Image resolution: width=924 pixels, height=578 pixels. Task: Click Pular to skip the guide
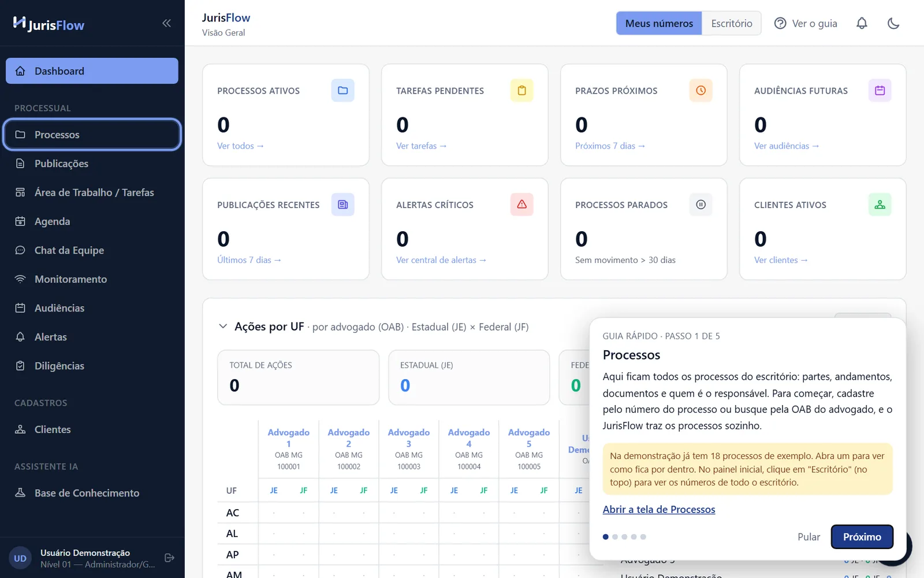(808, 536)
